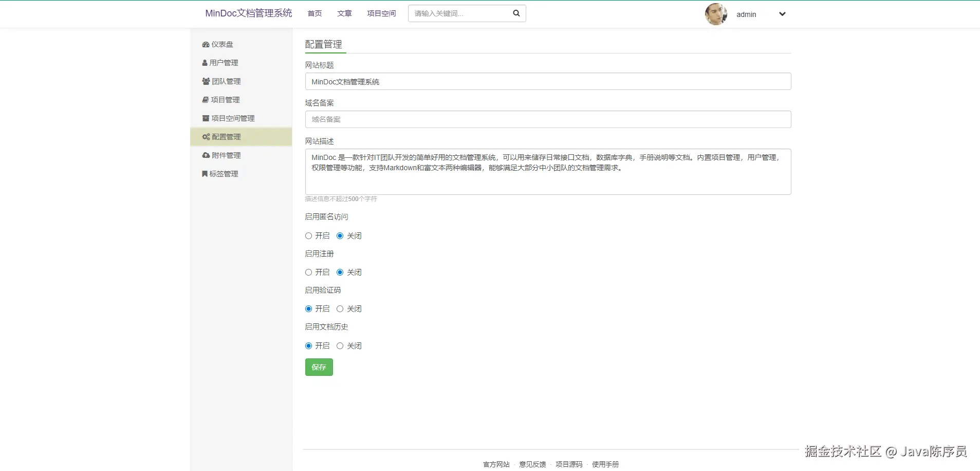Expand the admin account dropdown arrow
The width and height of the screenshot is (980, 471).
coord(782,14)
